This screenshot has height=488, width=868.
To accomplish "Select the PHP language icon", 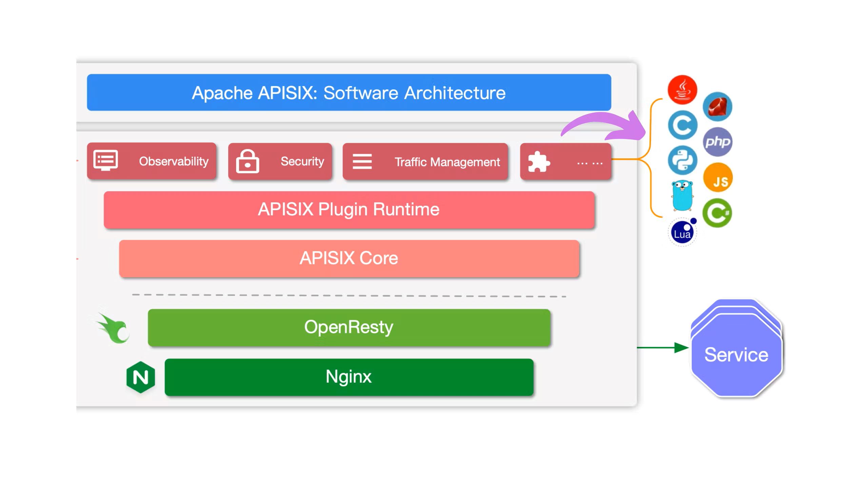I will pos(717,141).
